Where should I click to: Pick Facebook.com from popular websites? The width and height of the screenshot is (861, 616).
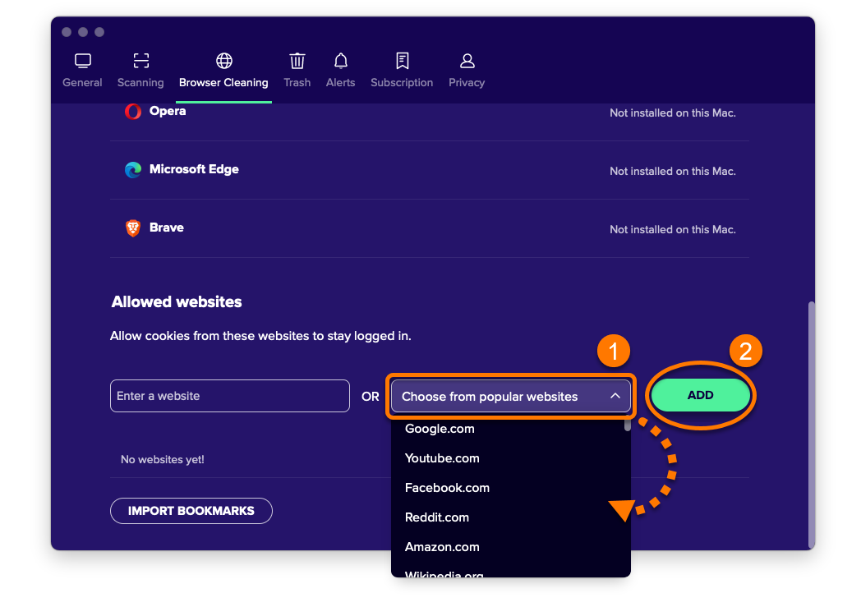pyautogui.click(x=447, y=488)
